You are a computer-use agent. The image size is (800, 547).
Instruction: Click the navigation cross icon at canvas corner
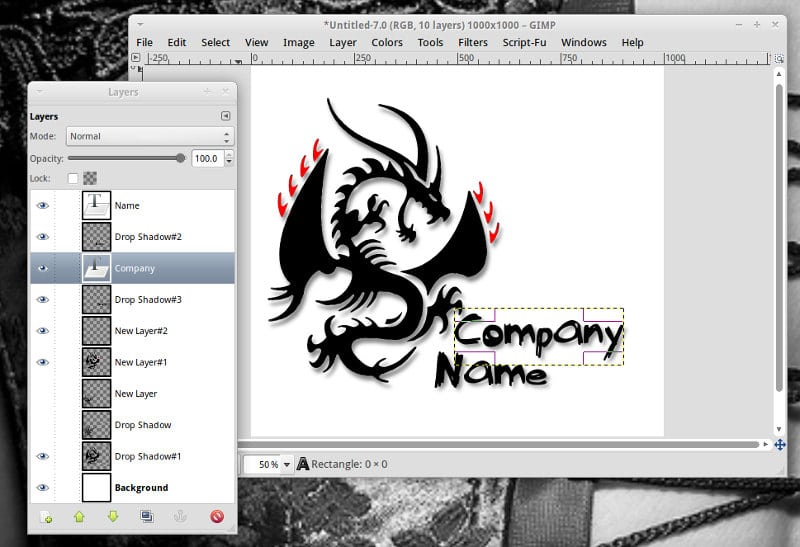(780, 445)
